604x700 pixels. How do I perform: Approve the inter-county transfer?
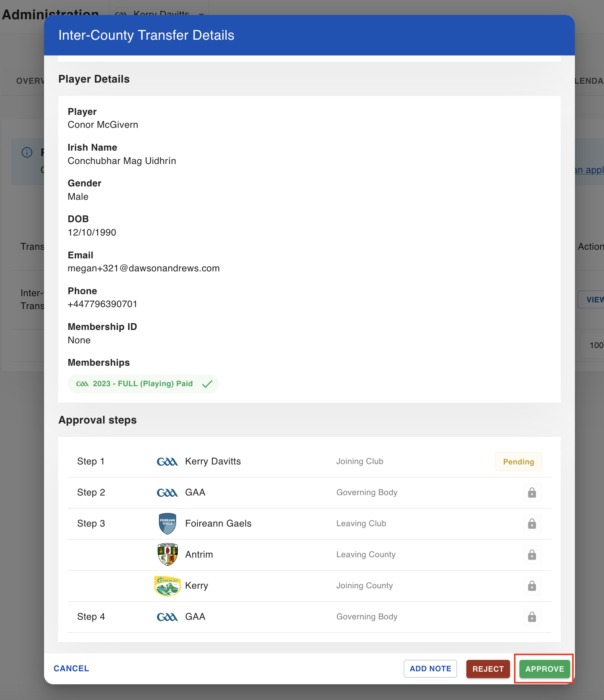[545, 669]
